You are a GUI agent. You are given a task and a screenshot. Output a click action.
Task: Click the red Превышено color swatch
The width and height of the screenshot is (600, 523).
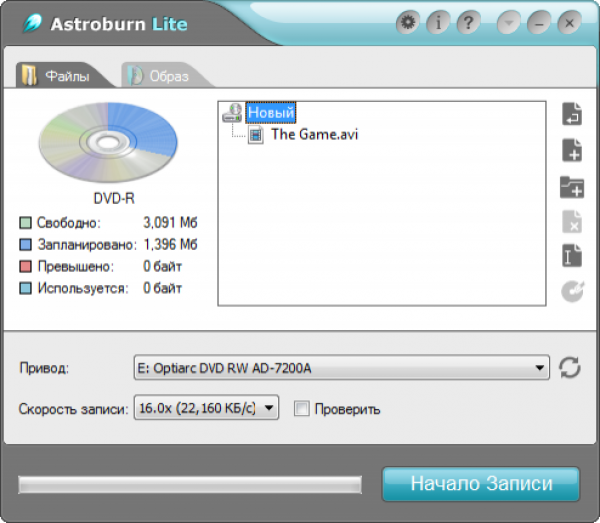point(25,266)
